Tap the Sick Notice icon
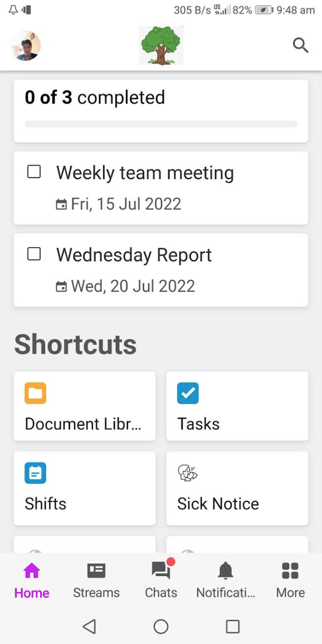This screenshot has height=644, width=322. 188,473
